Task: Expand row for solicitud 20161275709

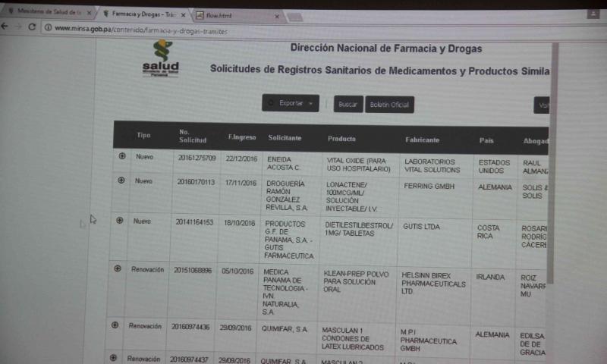Action: coord(122,156)
